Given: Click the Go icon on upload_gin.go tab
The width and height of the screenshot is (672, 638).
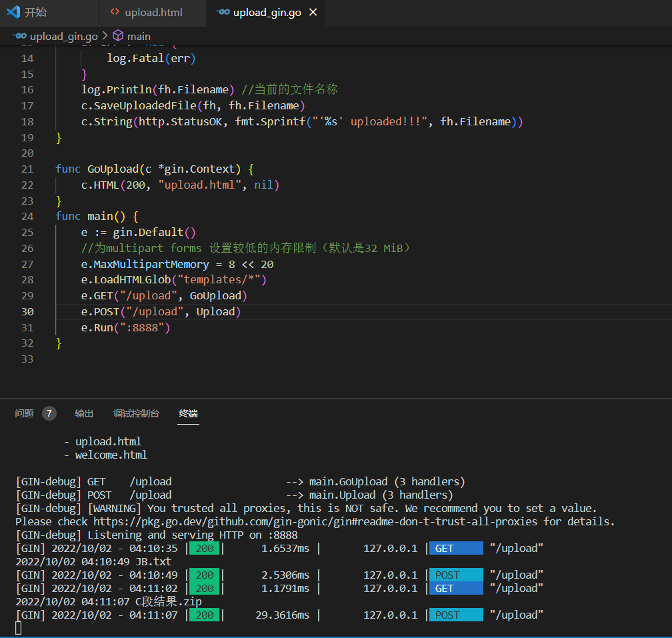Looking at the screenshot, I should tap(223, 12).
